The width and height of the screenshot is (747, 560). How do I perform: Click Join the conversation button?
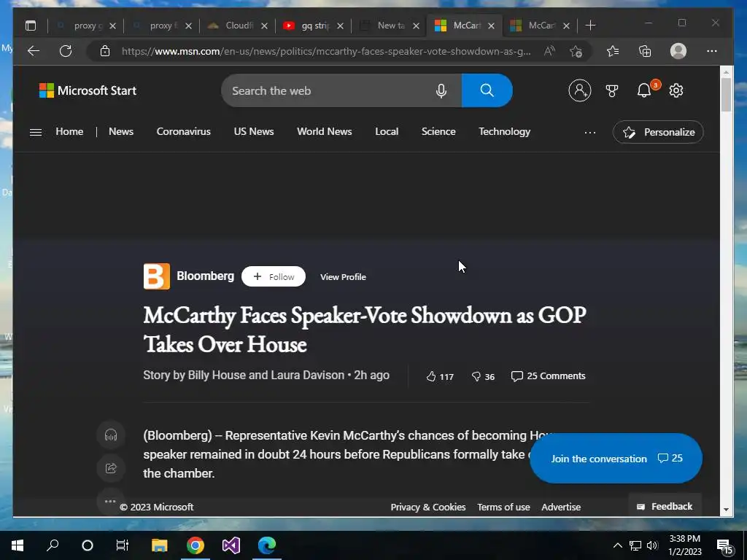coord(616,458)
